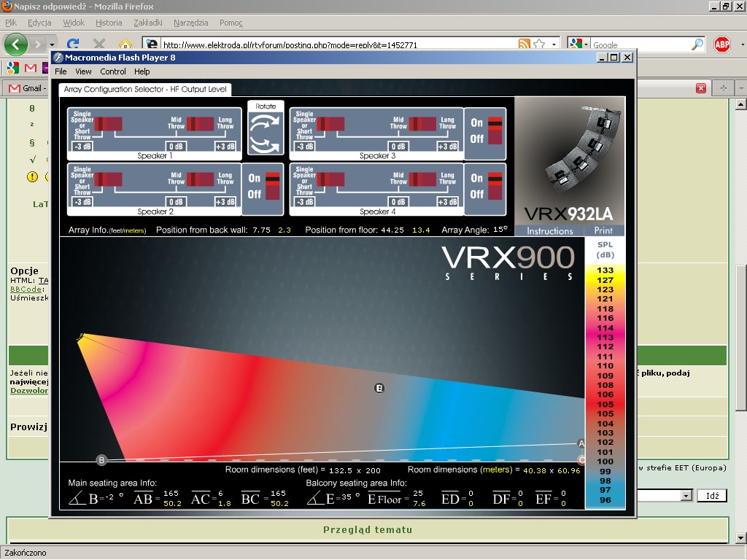Click the -3 dB box of Speaker 1
This screenshot has width=747, height=560.
pos(82,146)
